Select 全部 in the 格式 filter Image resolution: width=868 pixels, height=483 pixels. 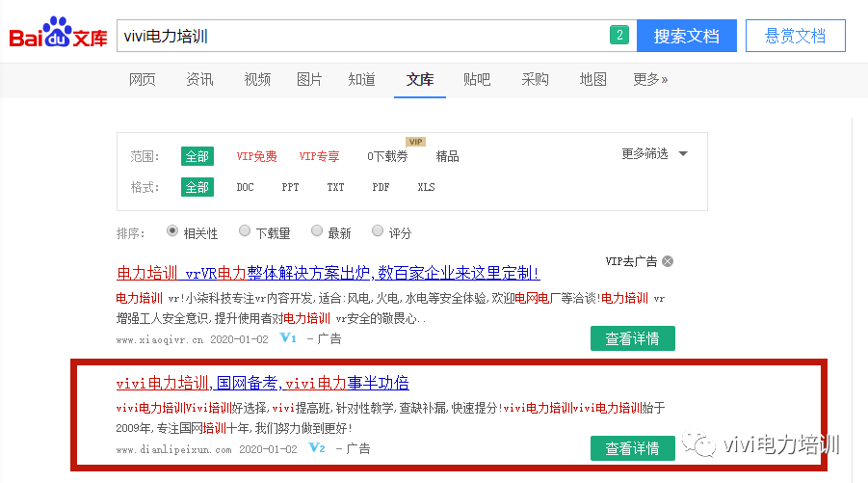pos(197,187)
